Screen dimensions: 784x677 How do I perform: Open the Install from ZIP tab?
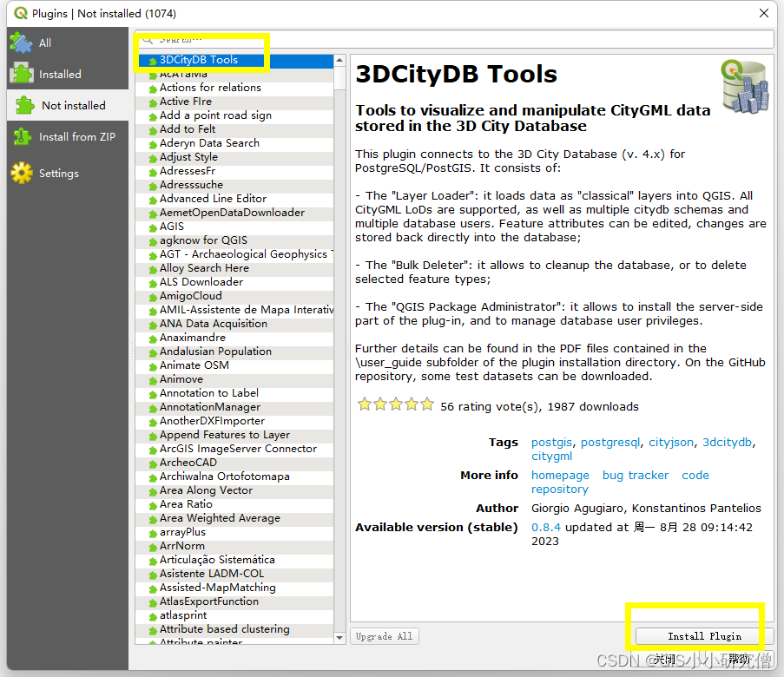tap(68, 136)
